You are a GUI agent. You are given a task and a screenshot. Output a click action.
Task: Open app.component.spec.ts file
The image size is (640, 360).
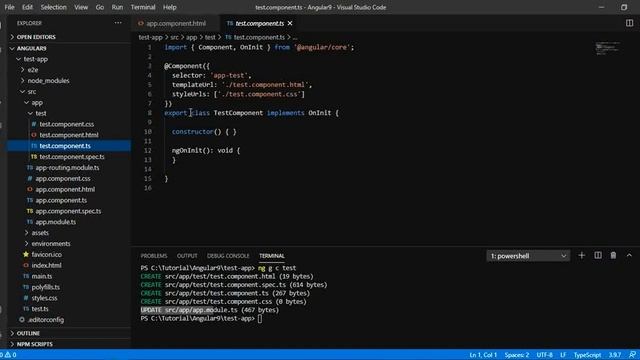(x=68, y=211)
